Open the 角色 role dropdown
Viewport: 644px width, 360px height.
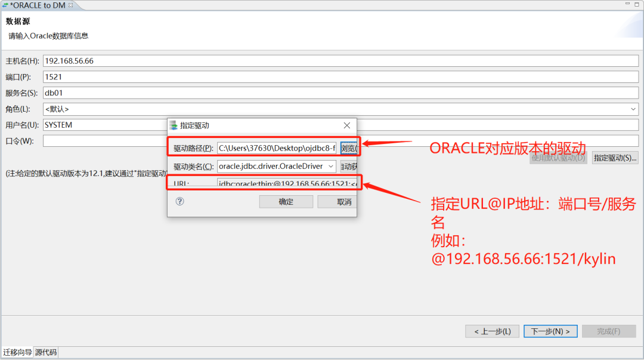[x=633, y=109]
